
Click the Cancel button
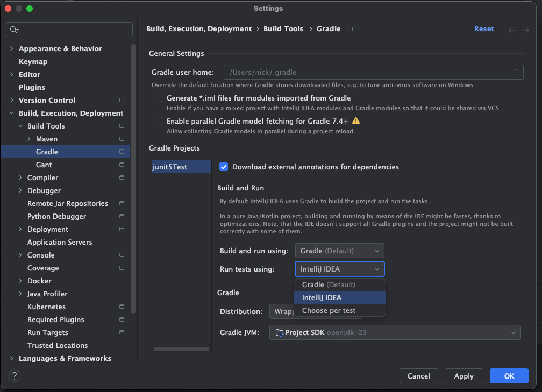click(x=418, y=376)
